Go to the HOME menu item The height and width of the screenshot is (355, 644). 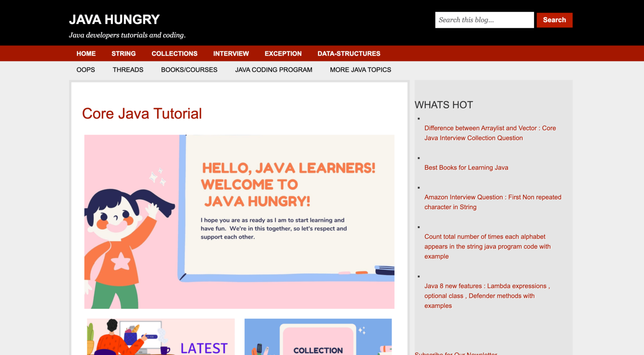pyautogui.click(x=86, y=54)
